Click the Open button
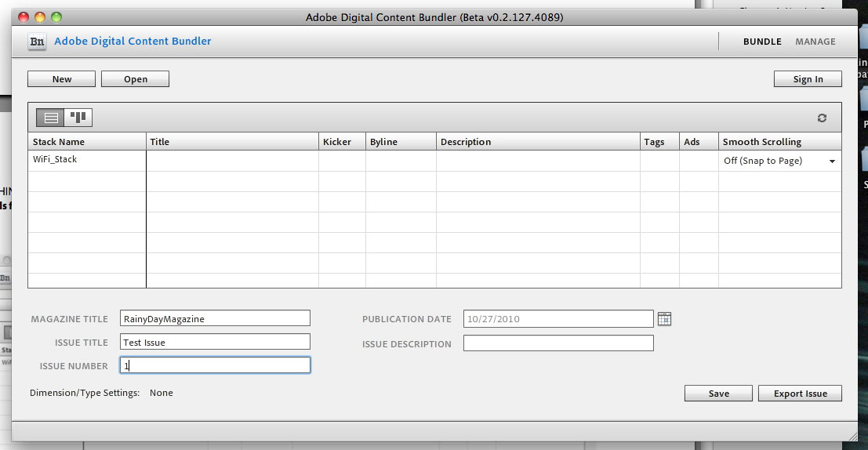Viewport: 868px width, 450px height. click(135, 79)
